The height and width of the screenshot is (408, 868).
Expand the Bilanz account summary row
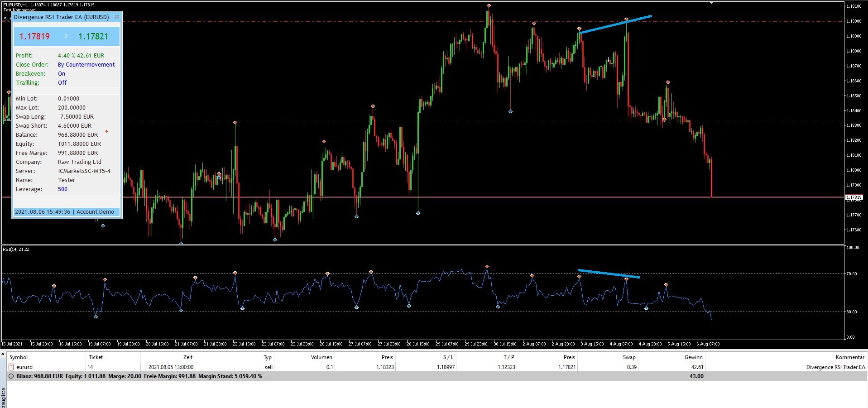point(11,376)
